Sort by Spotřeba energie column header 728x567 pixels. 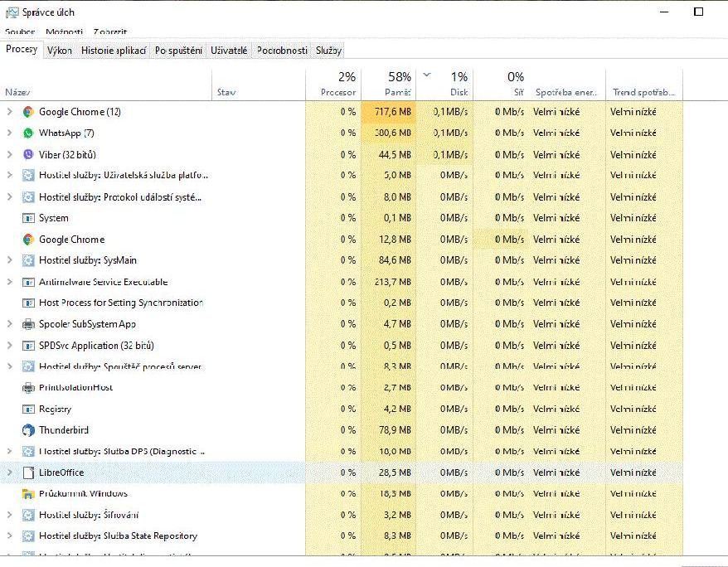[567, 85]
